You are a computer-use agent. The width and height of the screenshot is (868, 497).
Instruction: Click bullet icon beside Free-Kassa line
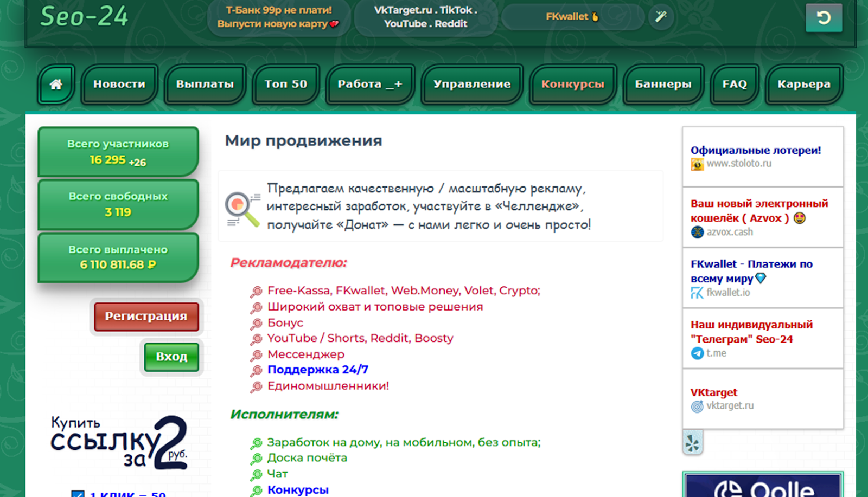click(x=256, y=292)
